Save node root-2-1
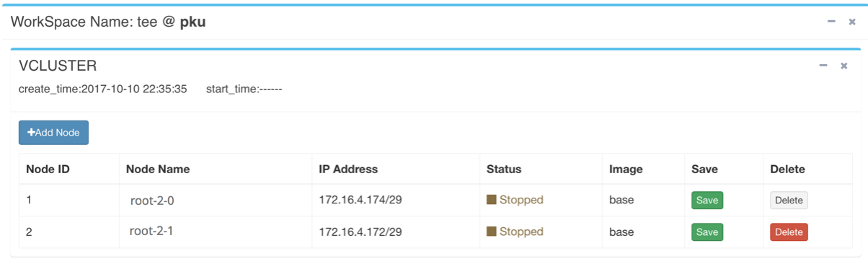The width and height of the screenshot is (868, 264). tap(707, 232)
